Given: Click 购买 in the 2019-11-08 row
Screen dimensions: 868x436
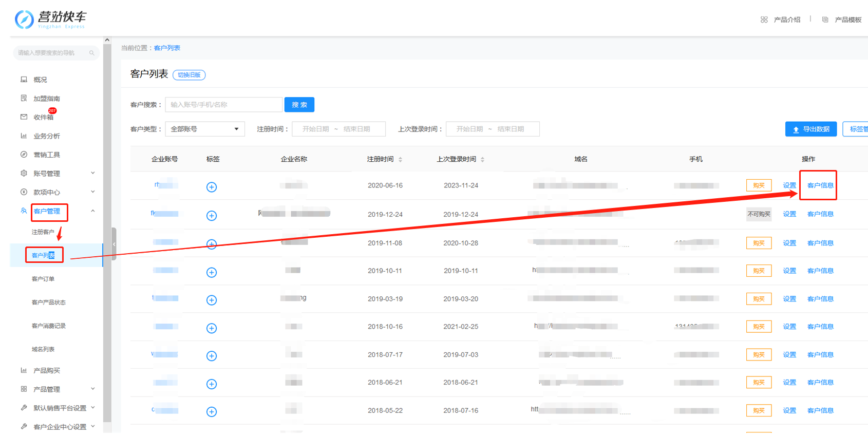Looking at the screenshot, I should click(759, 243).
